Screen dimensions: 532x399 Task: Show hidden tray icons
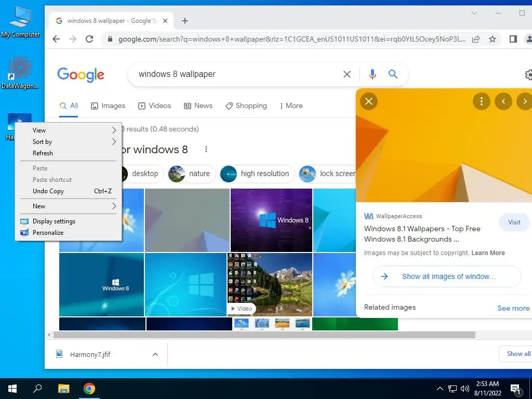click(440, 389)
